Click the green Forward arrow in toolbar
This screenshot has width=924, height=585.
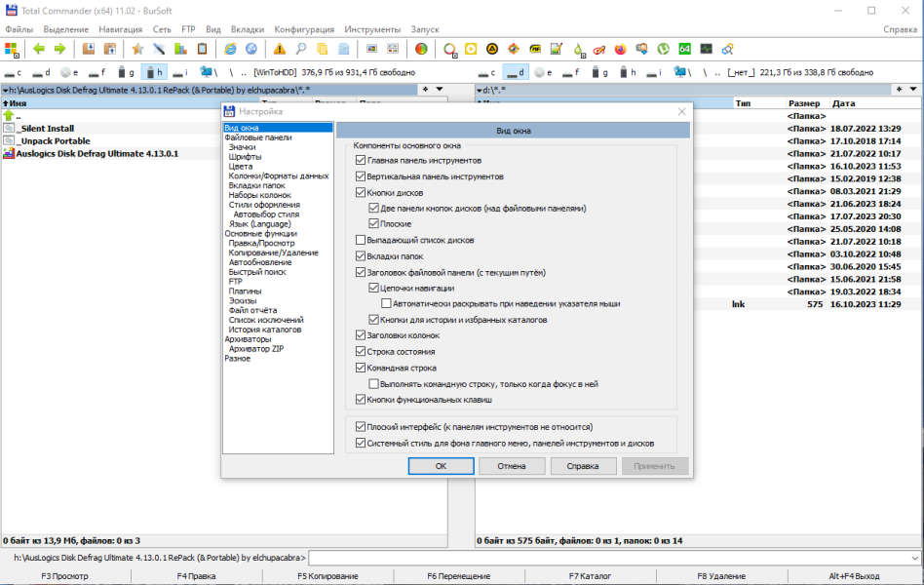pyautogui.click(x=60, y=49)
